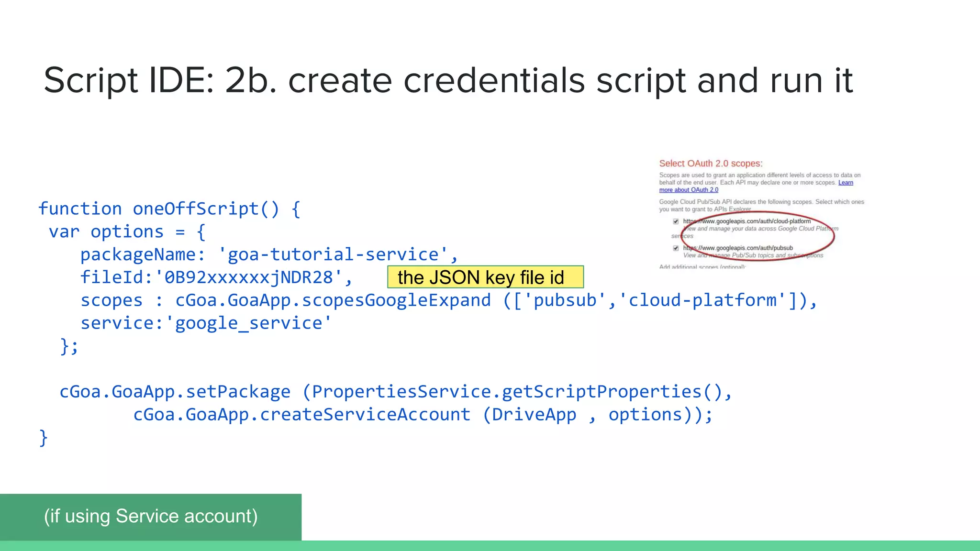Click the cGoa.GoaApp.setPackage code line

(x=396, y=392)
